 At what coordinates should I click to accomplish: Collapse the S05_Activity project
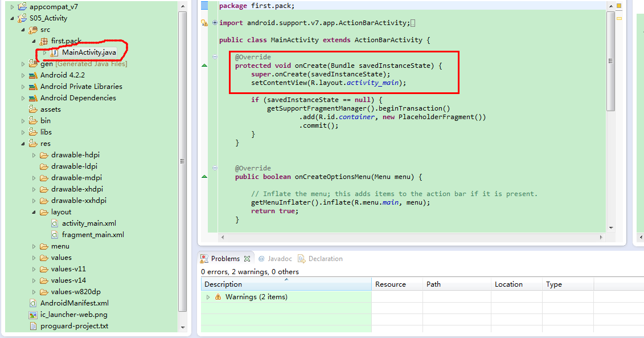[x=13, y=18]
